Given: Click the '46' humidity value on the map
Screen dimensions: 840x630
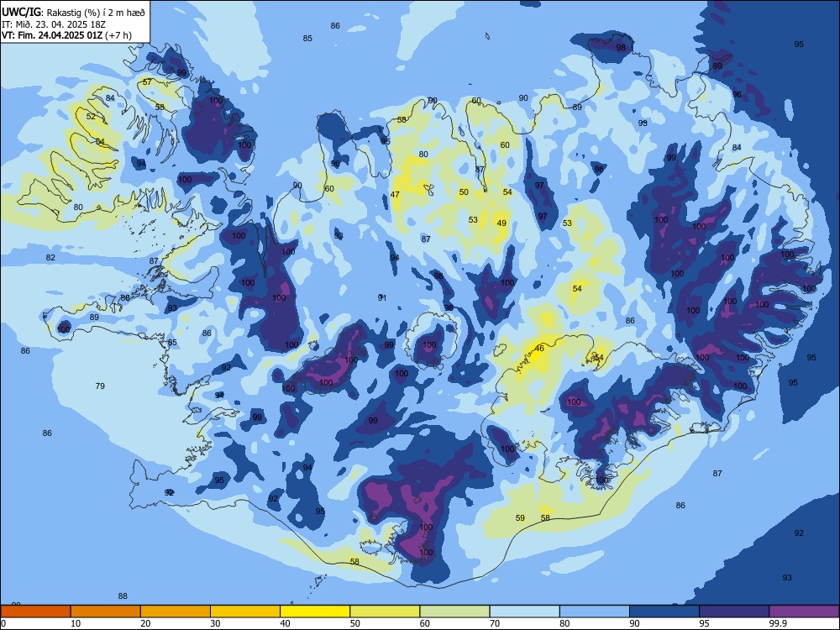Looking at the screenshot, I should point(539,349).
